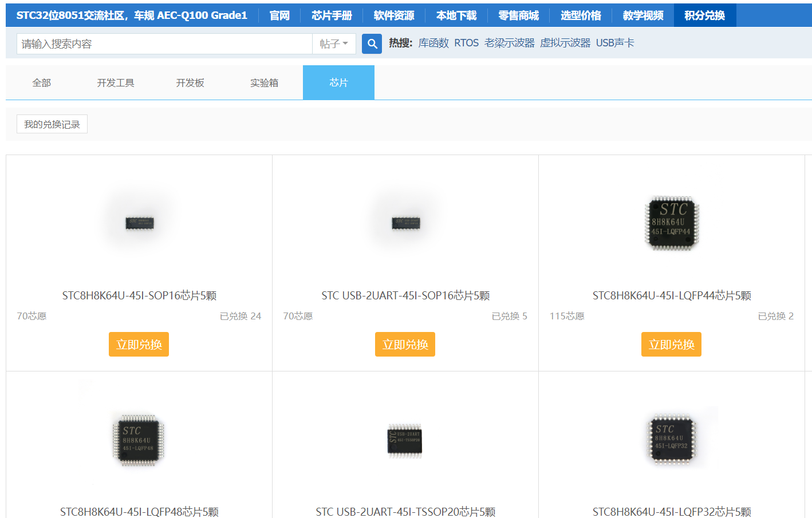The height and width of the screenshot is (518, 812).
Task: Open title STC8H8K64U-45I-LQFP48芯片5颗
Action: click(x=139, y=512)
